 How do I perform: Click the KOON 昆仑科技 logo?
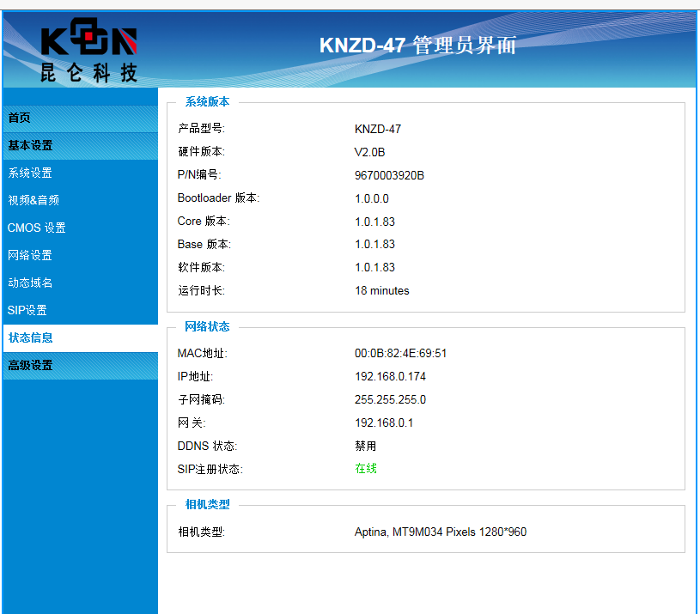(88, 53)
